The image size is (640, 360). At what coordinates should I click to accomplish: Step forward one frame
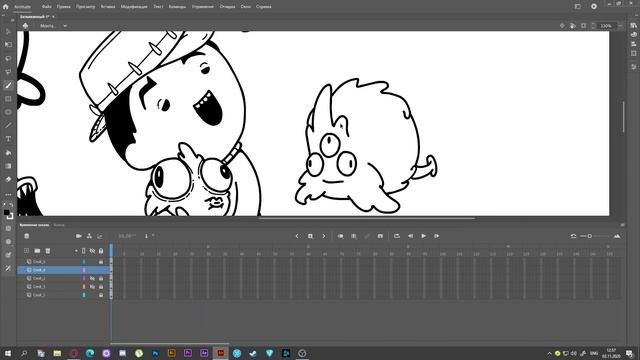click(437, 236)
